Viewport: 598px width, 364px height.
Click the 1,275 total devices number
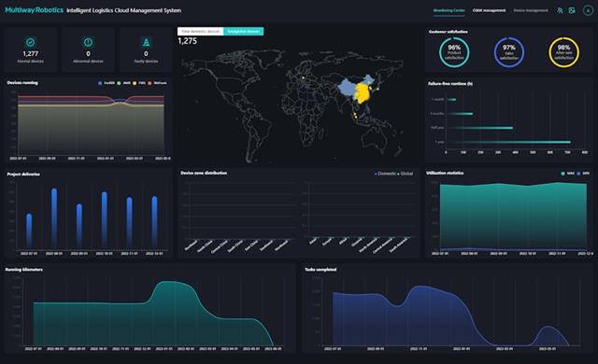click(x=187, y=41)
